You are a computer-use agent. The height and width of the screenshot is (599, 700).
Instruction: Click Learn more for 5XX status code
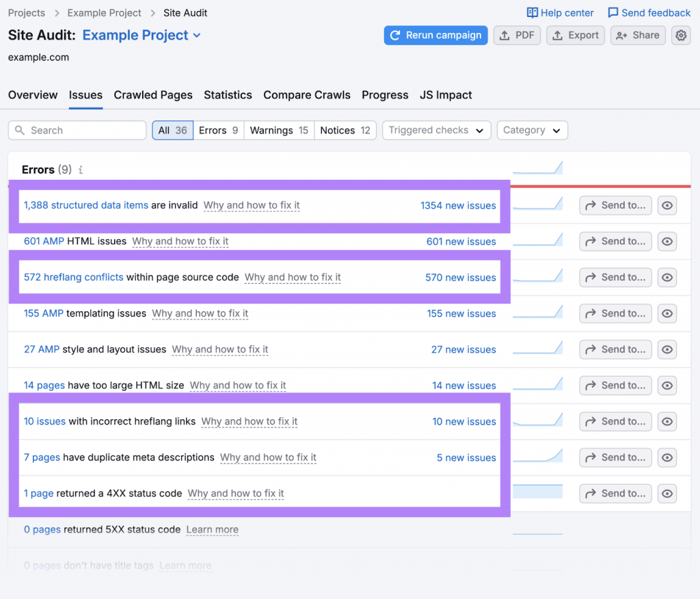[x=212, y=529]
